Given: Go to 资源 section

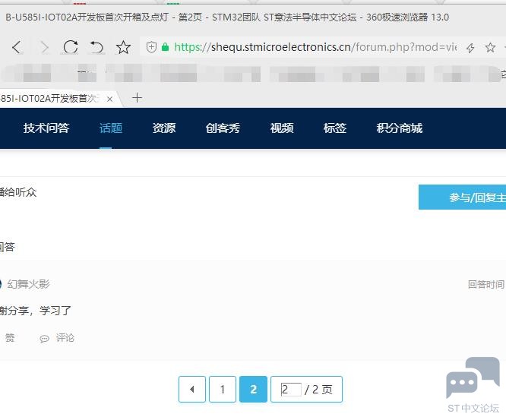Looking at the screenshot, I should tap(164, 128).
